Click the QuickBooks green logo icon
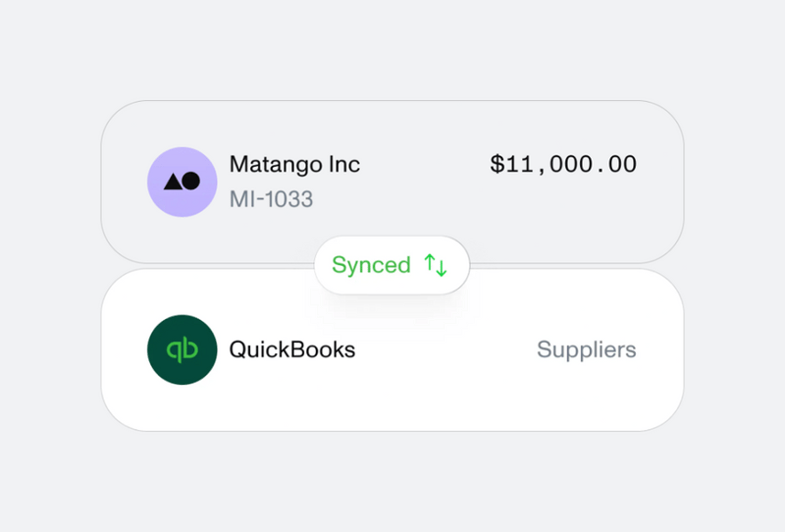Viewport: 785px width, 532px height. (182, 349)
